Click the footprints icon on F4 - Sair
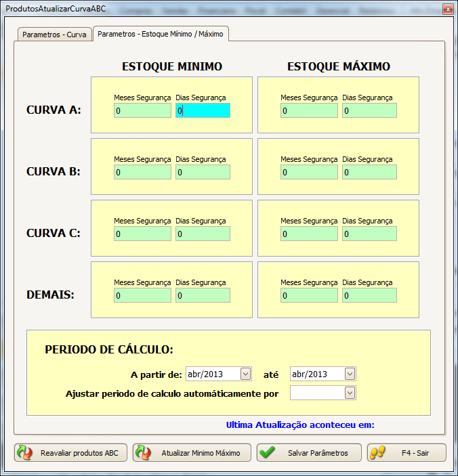458x476 pixels. [378, 453]
